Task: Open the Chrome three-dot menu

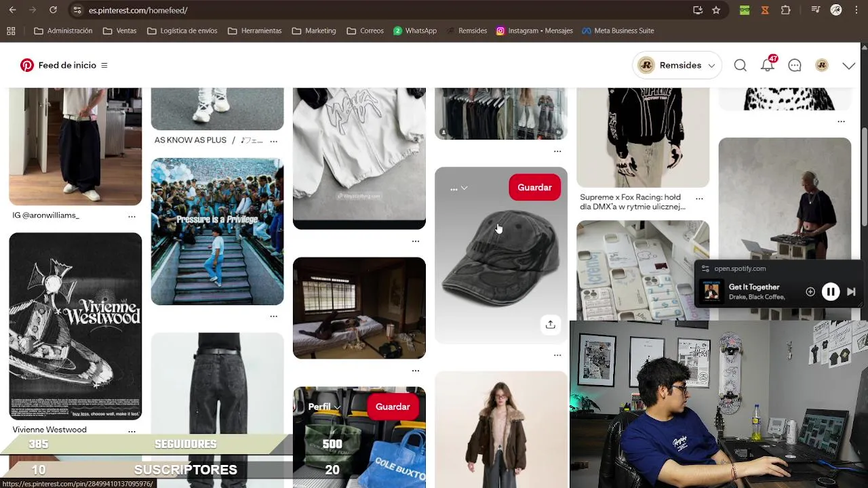Action: (856, 10)
